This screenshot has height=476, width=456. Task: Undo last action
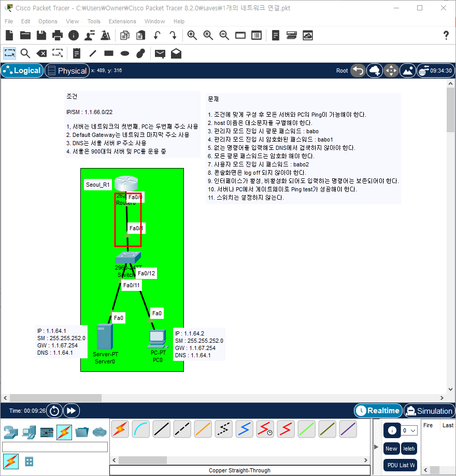[x=157, y=35]
